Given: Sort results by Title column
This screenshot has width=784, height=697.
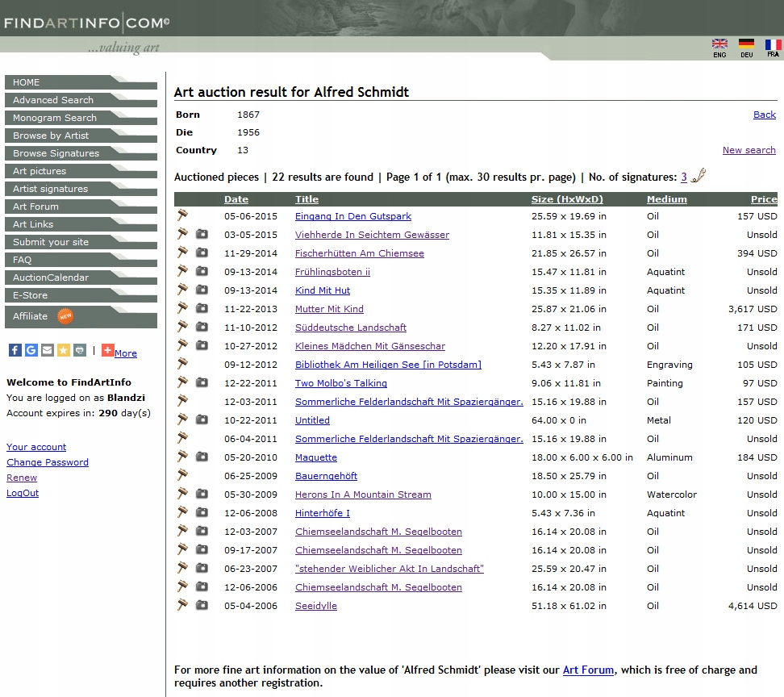Looking at the screenshot, I should point(307,199).
